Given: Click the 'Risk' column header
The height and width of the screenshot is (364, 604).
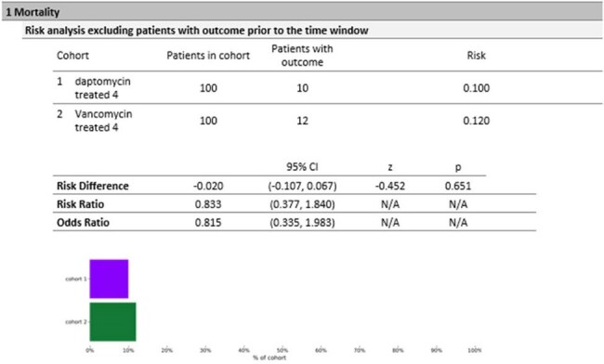Looking at the screenshot, I should 476,56.
